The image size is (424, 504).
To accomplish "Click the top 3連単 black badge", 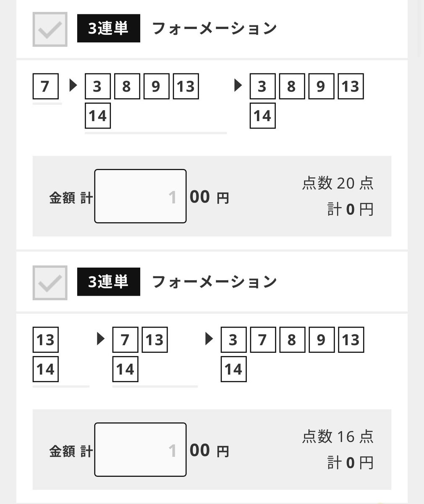I will 108,28.
